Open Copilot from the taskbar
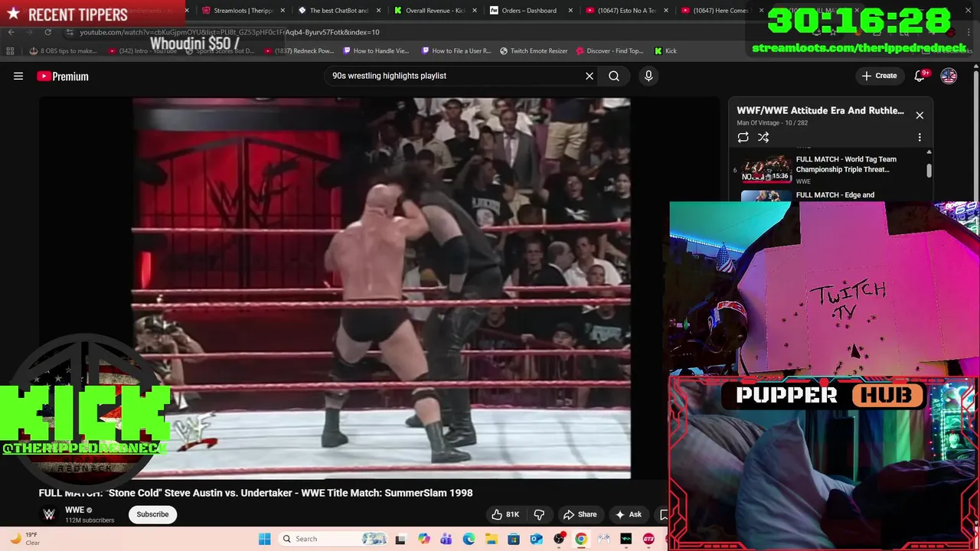Viewport: 980px width, 551px height. (423, 539)
